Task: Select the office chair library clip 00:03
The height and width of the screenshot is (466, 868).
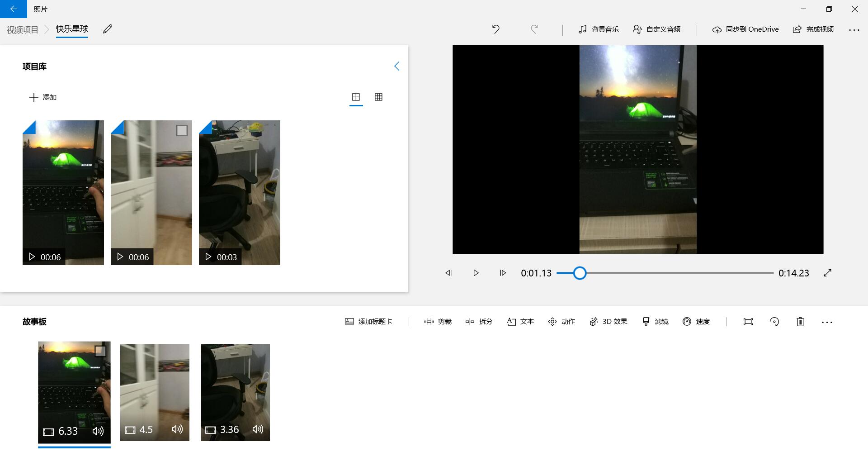Action: tap(240, 193)
